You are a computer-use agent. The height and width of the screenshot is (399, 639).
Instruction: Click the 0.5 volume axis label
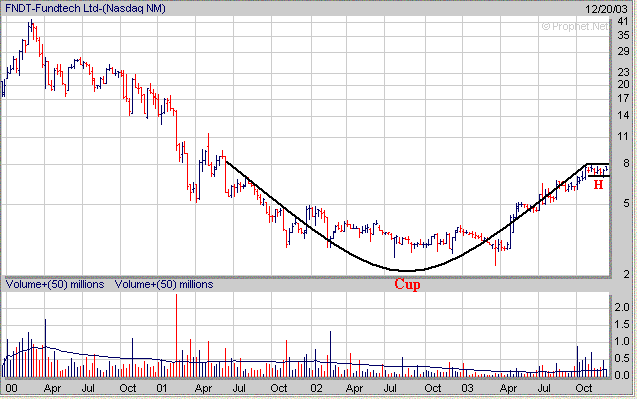tap(621, 359)
